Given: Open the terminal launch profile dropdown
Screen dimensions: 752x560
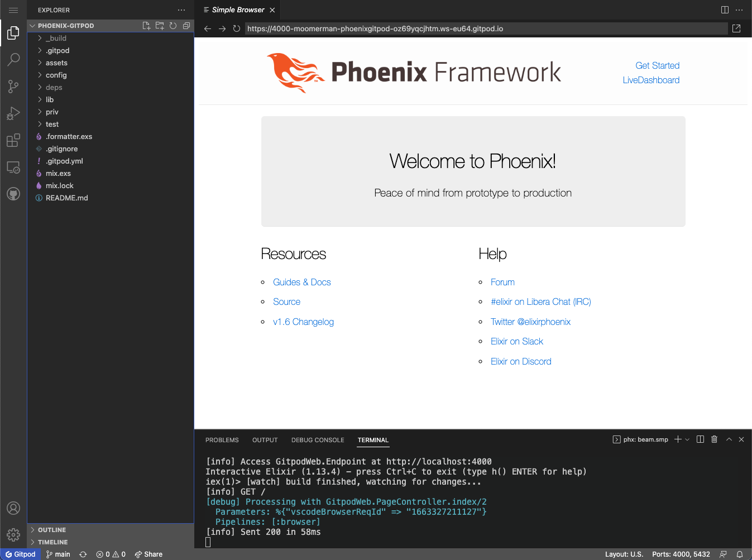Looking at the screenshot, I should (x=687, y=439).
